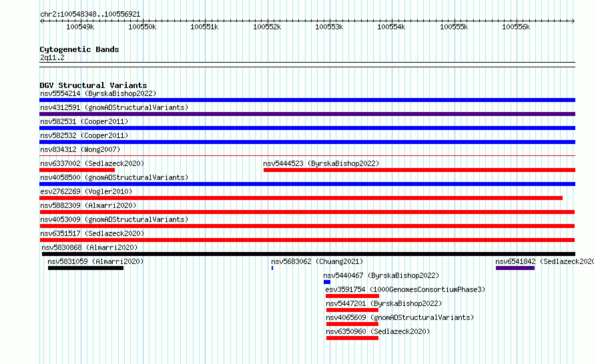Click the chr2:100548348..100556921 coordinates text
This screenshot has width=594, height=364.
tap(90, 15)
